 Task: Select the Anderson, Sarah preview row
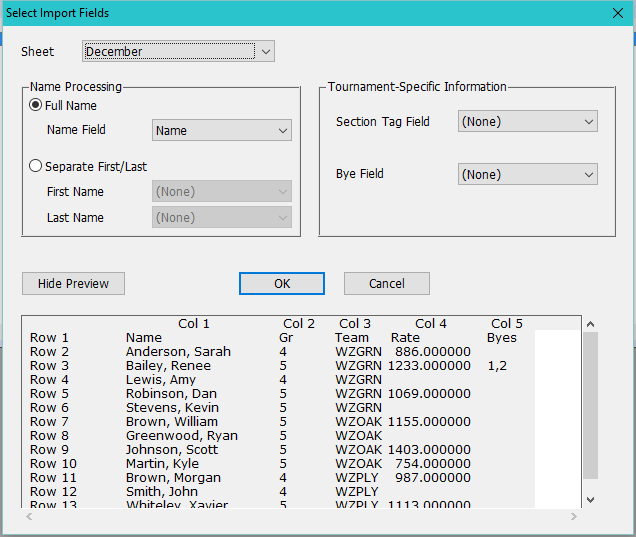click(x=178, y=352)
